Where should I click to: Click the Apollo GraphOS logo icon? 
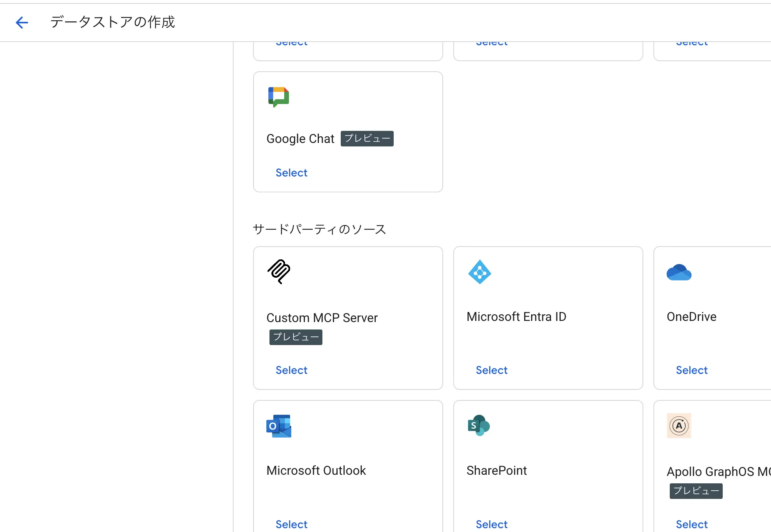(679, 426)
